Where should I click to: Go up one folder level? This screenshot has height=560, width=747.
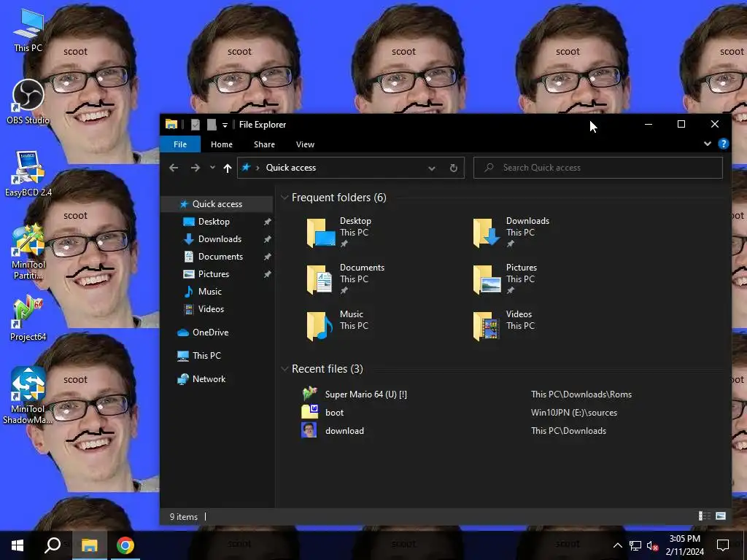pyautogui.click(x=228, y=168)
